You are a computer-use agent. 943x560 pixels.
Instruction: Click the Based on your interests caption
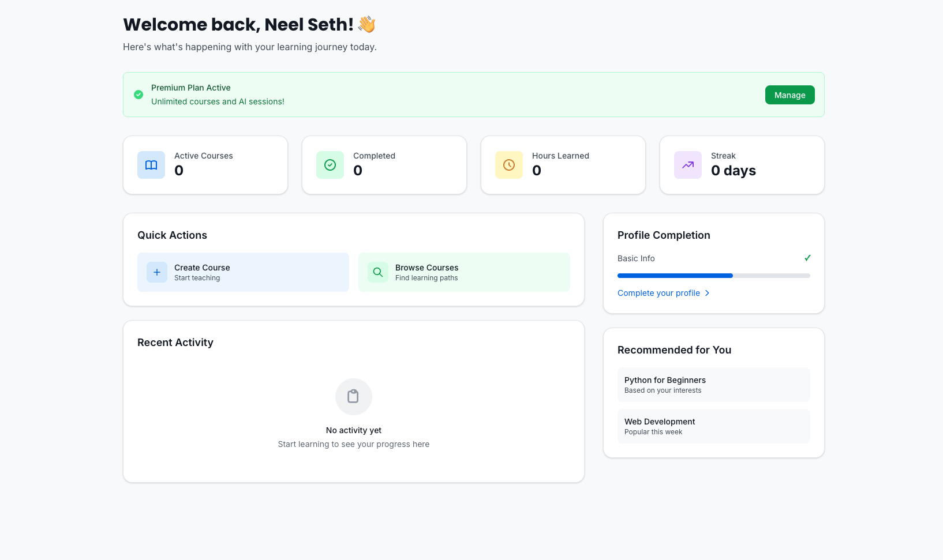663,390
